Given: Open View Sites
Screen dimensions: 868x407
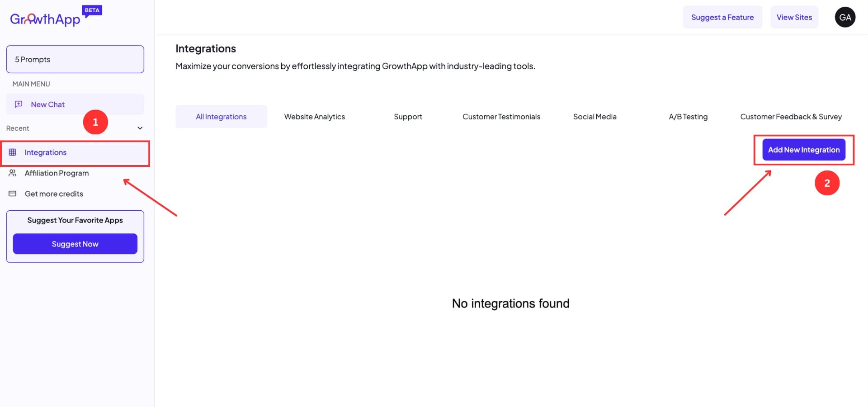Looking at the screenshot, I should pyautogui.click(x=794, y=17).
